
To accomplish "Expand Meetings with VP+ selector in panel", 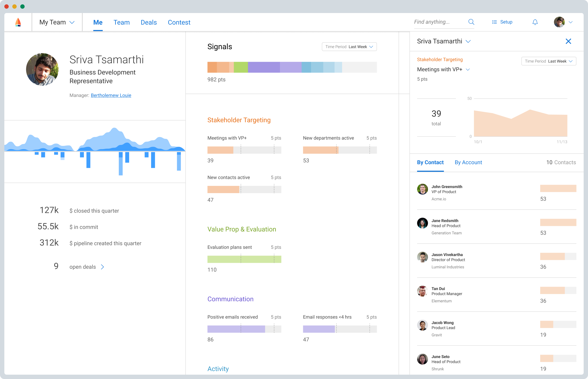I will pos(468,70).
